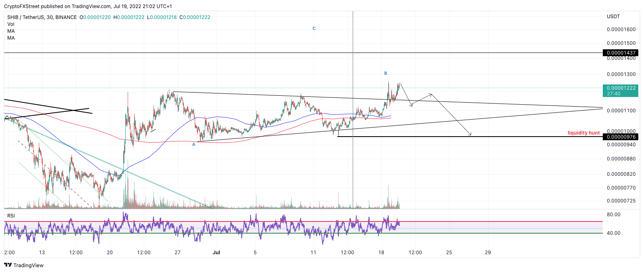Click the '18' date label on time axis
Viewport: 644px width, 272px height.
click(381, 252)
